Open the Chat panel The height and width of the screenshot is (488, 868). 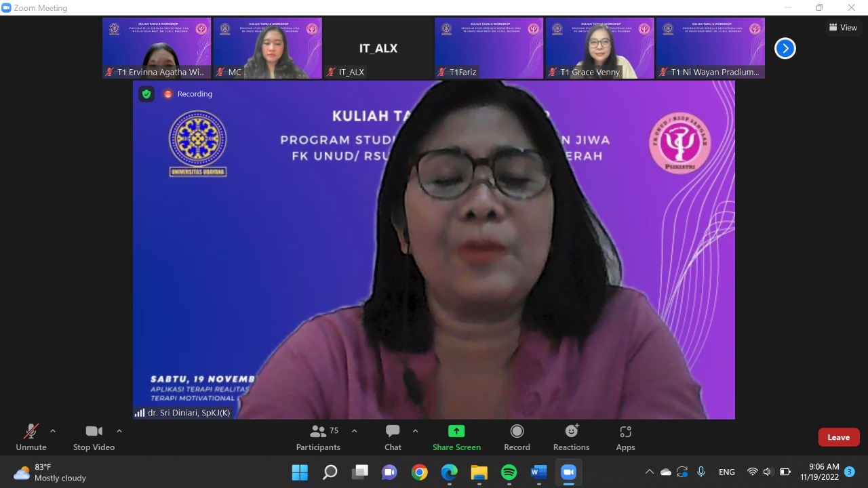click(393, 438)
